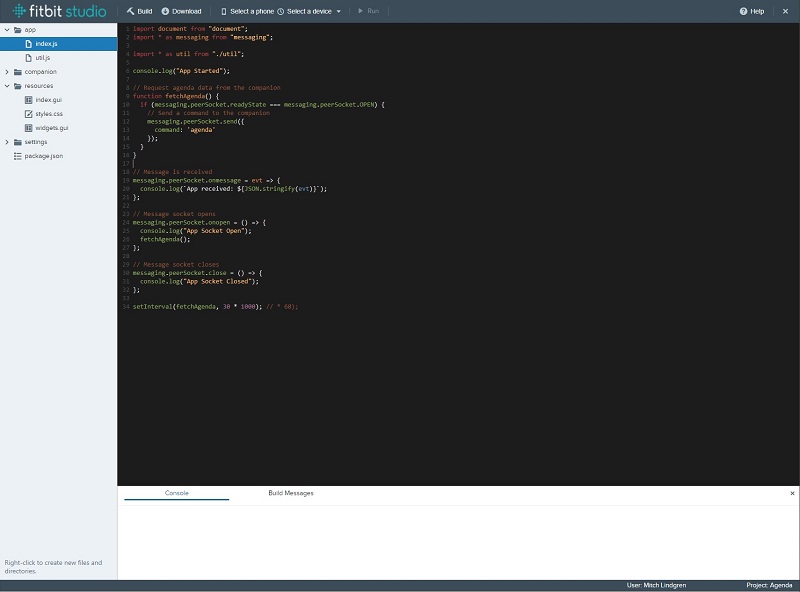The width and height of the screenshot is (800, 592).
Task: Click the Help question mark icon
Action: 743,11
